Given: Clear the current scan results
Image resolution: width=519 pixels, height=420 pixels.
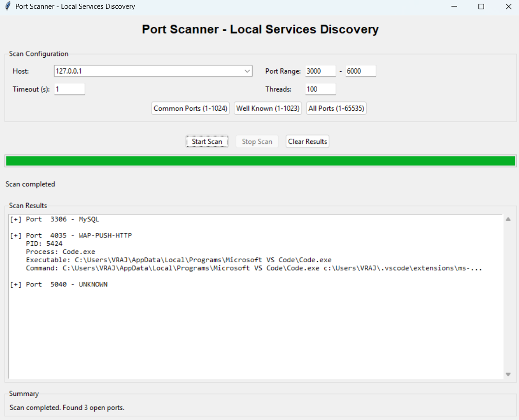Looking at the screenshot, I should (x=307, y=141).
